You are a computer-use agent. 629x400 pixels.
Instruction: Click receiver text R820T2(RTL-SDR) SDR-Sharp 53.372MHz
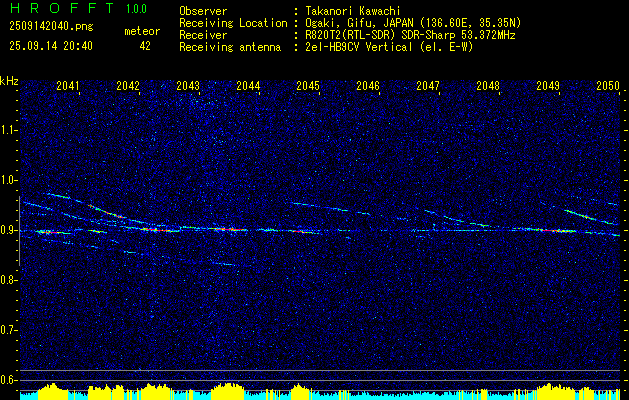pyautogui.click(x=410, y=35)
